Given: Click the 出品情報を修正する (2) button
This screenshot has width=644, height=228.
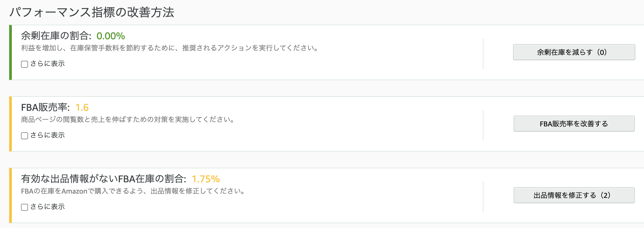Looking at the screenshot, I should point(574,195).
